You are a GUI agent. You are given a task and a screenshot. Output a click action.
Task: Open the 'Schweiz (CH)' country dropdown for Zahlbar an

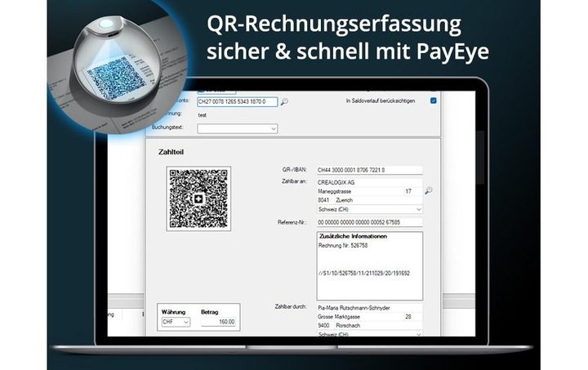[x=370, y=209]
